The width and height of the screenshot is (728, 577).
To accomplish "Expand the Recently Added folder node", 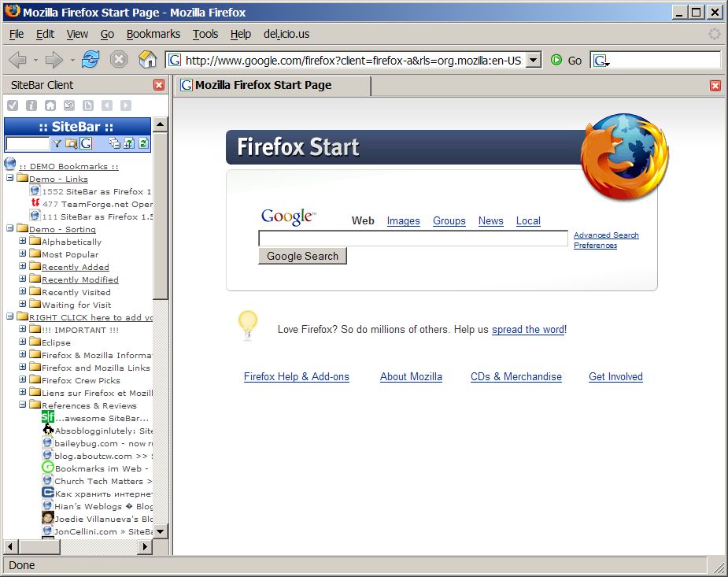I will (x=21, y=267).
